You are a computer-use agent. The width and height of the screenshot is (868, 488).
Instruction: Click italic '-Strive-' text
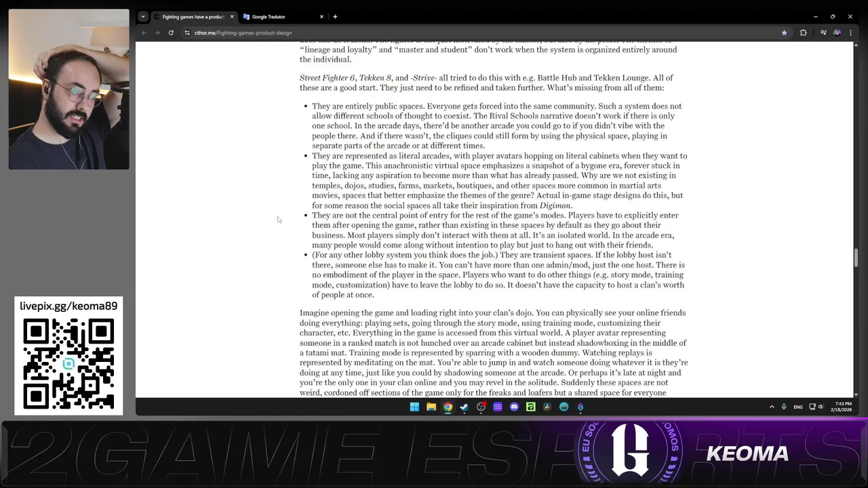tap(424, 78)
